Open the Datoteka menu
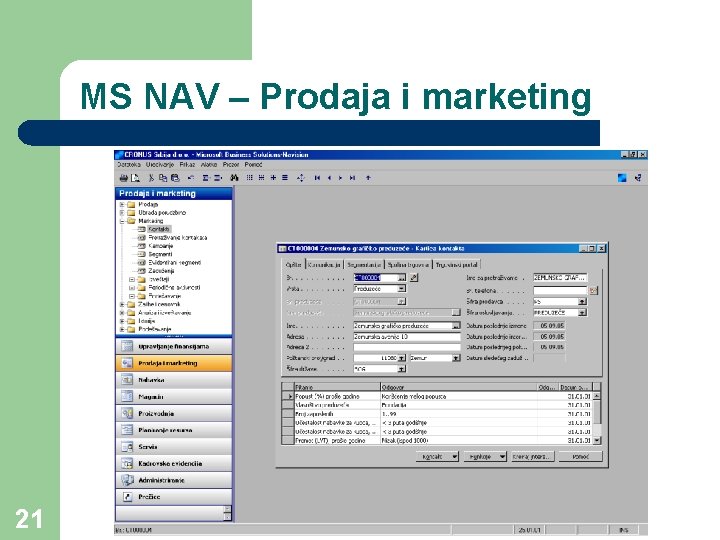 [x=129, y=164]
